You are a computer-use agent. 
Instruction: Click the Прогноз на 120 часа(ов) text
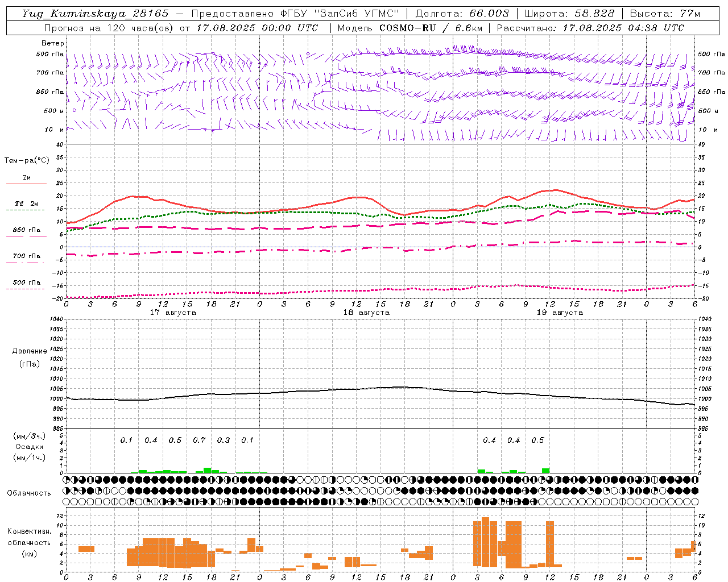pyautogui.click(x=110, y=28)
